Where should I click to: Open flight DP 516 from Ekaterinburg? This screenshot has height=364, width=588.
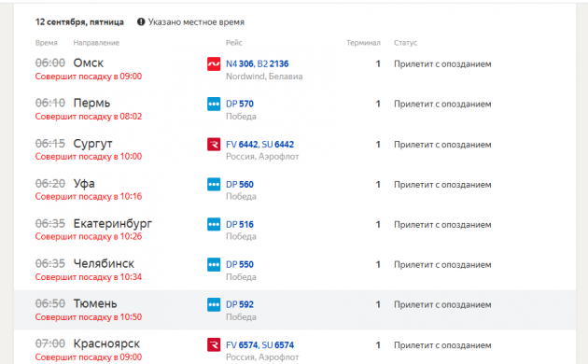(x=240, y=225)
